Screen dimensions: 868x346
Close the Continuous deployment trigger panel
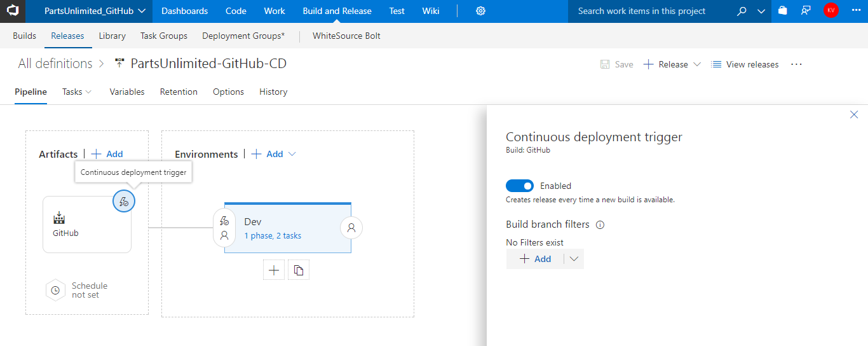[854, 114]
